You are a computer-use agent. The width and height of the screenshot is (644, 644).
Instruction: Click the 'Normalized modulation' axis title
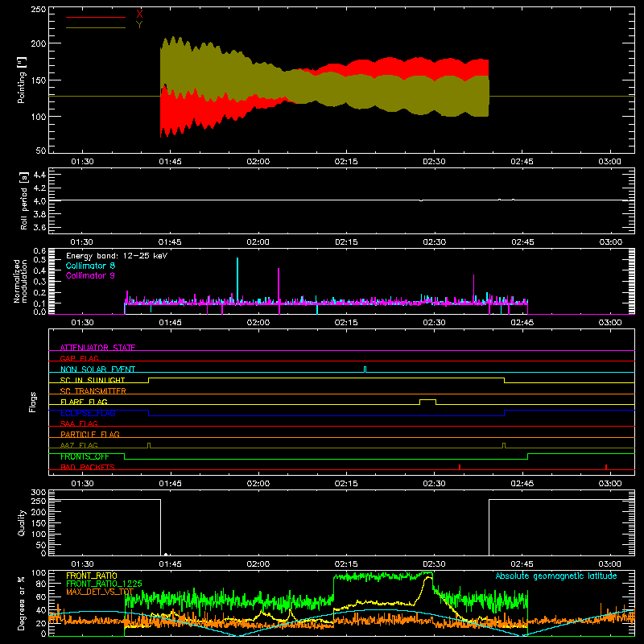(20, 281)
